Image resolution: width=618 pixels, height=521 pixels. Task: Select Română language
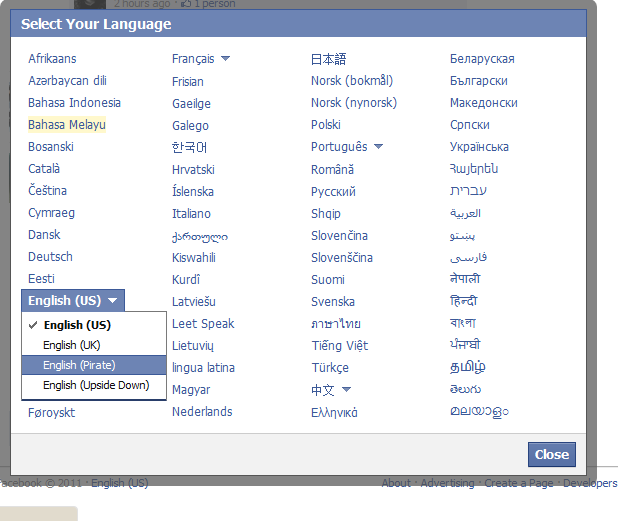(332, 170)
